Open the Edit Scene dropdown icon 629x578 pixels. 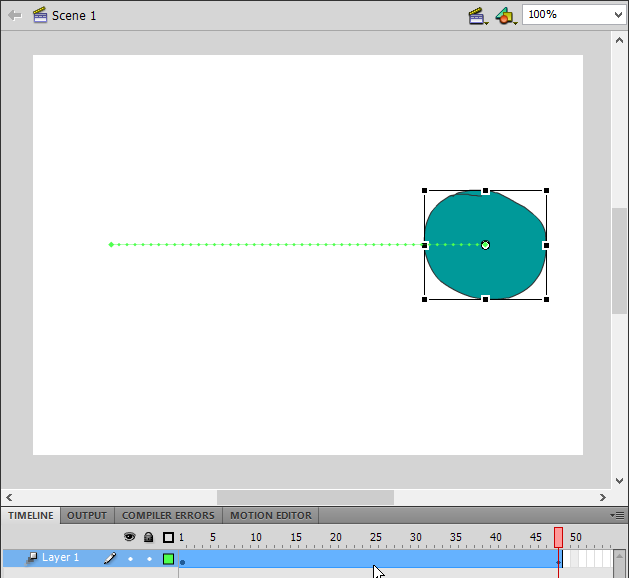coord(478,16)
